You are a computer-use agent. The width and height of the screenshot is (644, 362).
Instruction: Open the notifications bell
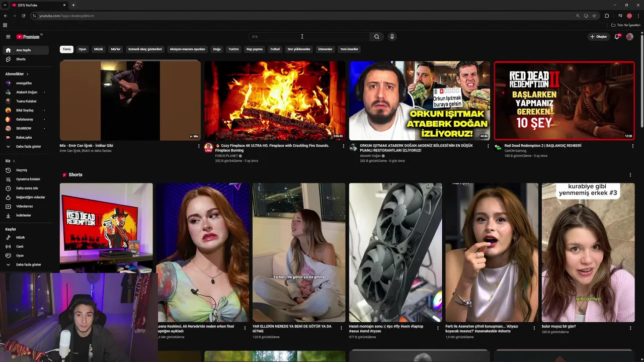point(617,37)
